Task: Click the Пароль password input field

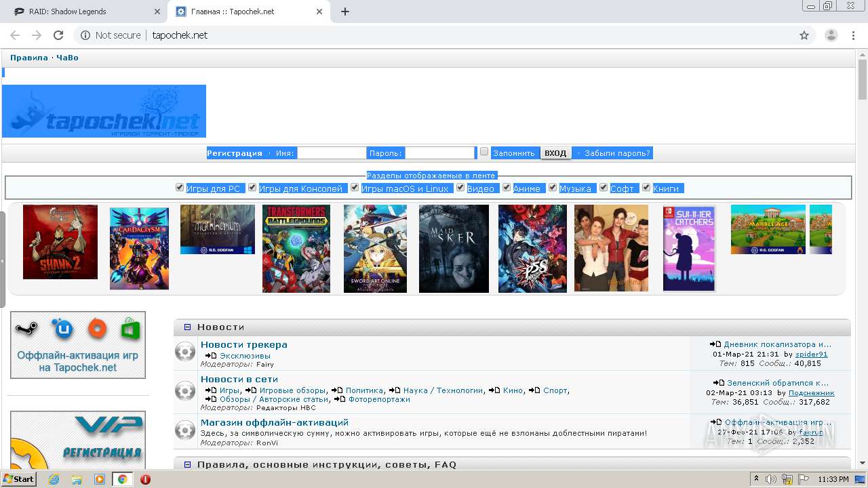Action: (440, 153)
